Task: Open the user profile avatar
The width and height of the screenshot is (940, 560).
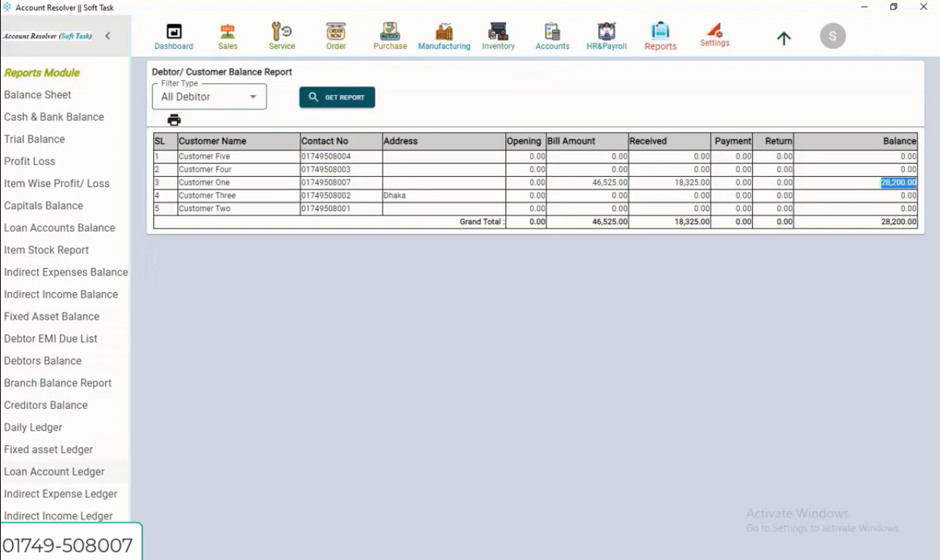Action: [x=832, y=35]
